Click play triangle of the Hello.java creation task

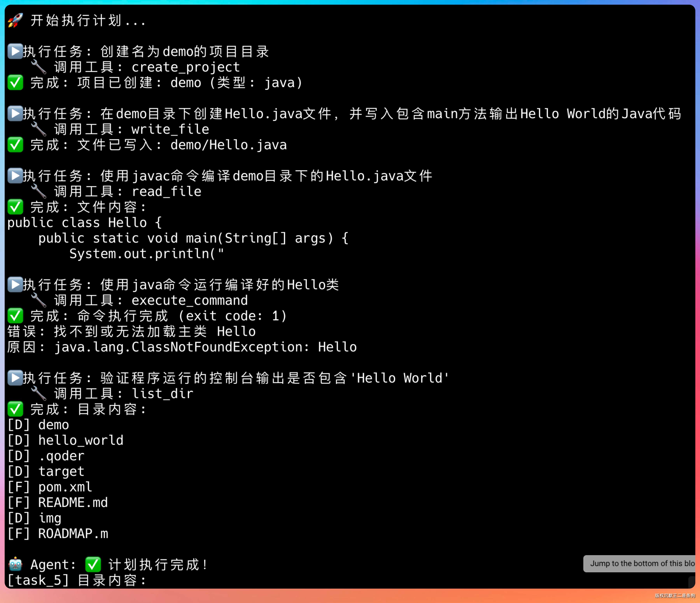[x=15, y=114]
